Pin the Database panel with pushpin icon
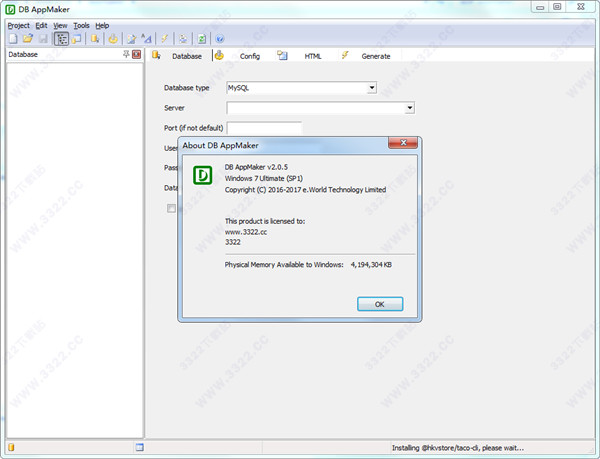The height and width of the screenshot is (459, 600). [x=126, y=54]
